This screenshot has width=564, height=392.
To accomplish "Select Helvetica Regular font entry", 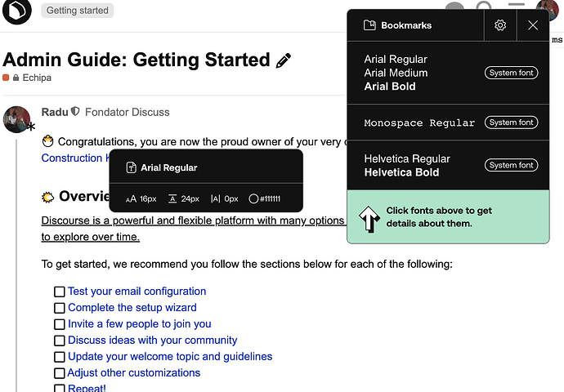I will [407, 158].
